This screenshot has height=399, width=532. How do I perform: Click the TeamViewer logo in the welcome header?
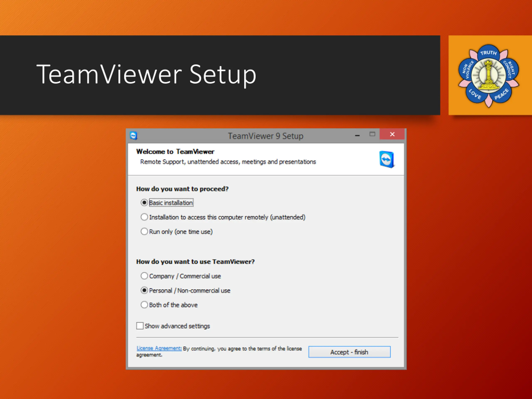point(387,159)
